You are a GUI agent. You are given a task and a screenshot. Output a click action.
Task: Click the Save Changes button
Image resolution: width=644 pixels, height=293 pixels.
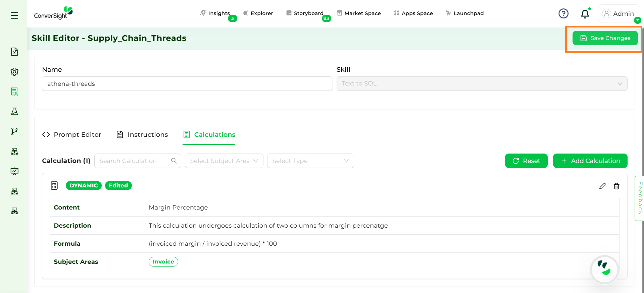[605, 38]
